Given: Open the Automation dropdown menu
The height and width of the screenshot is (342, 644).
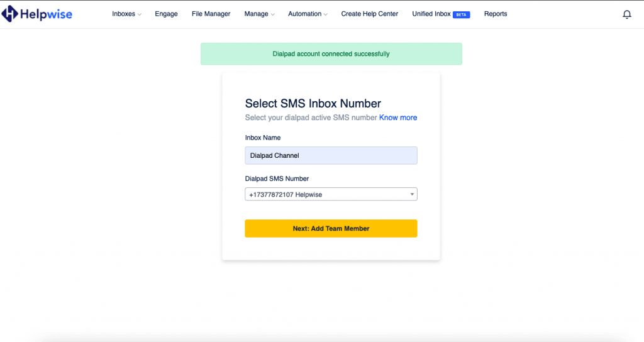Looking at the screenshot, I should (308, 14).
